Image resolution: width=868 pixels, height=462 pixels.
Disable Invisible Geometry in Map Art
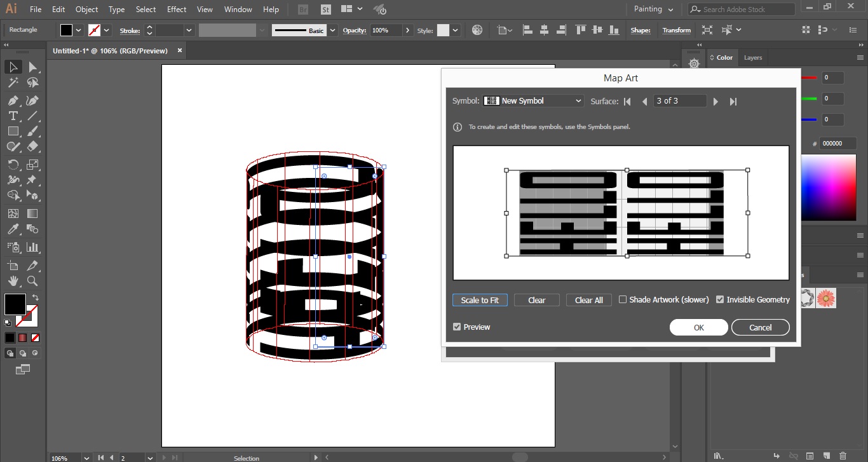[720, 299]
